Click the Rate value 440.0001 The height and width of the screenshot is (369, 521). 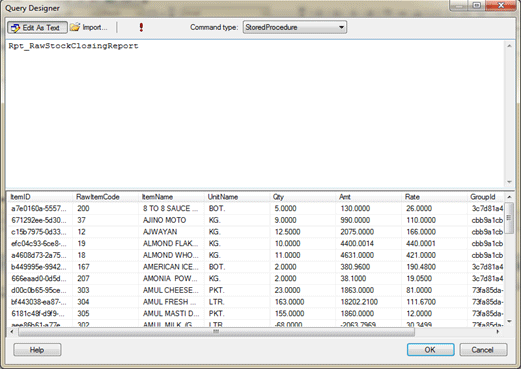click(x=434, y=244)
